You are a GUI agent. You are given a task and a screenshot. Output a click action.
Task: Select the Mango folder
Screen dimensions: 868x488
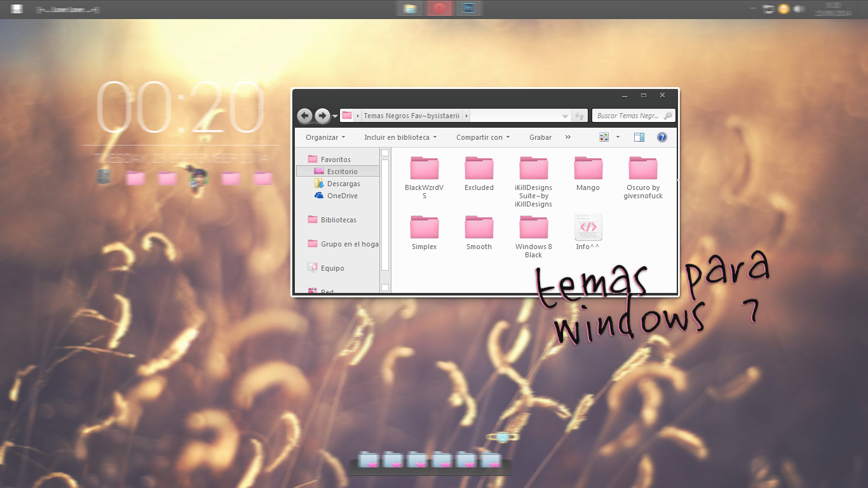point(588,173)
